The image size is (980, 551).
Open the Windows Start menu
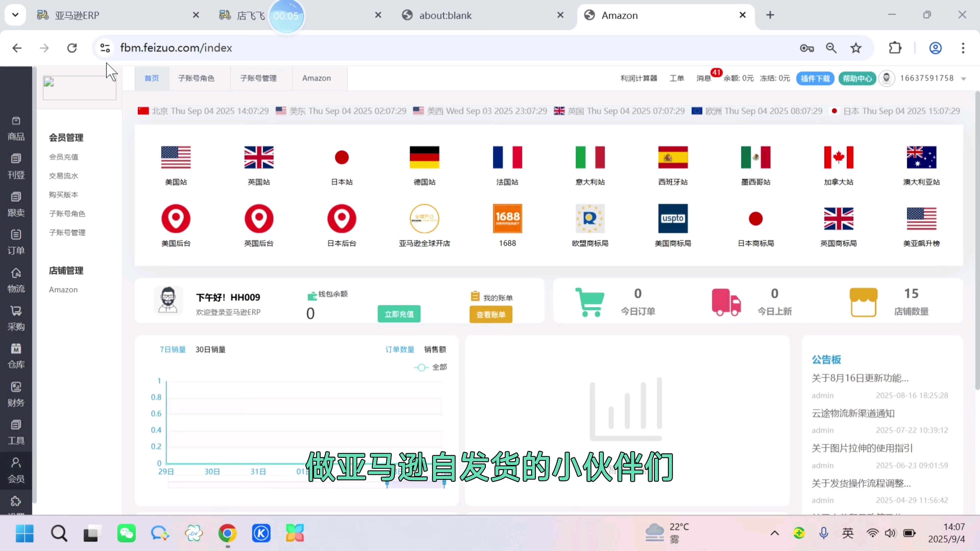click(x=25, y=533)
